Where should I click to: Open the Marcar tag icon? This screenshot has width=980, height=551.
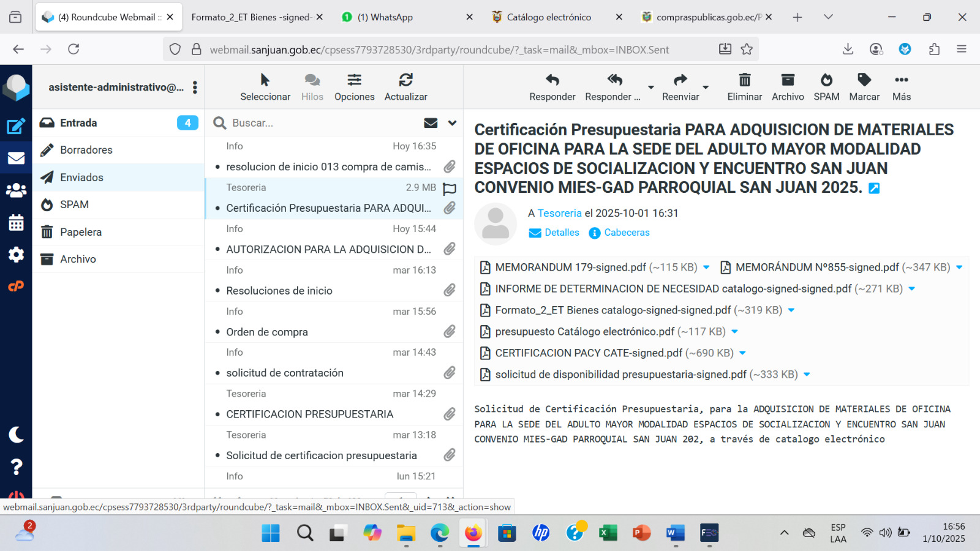[x=864, y=80]
